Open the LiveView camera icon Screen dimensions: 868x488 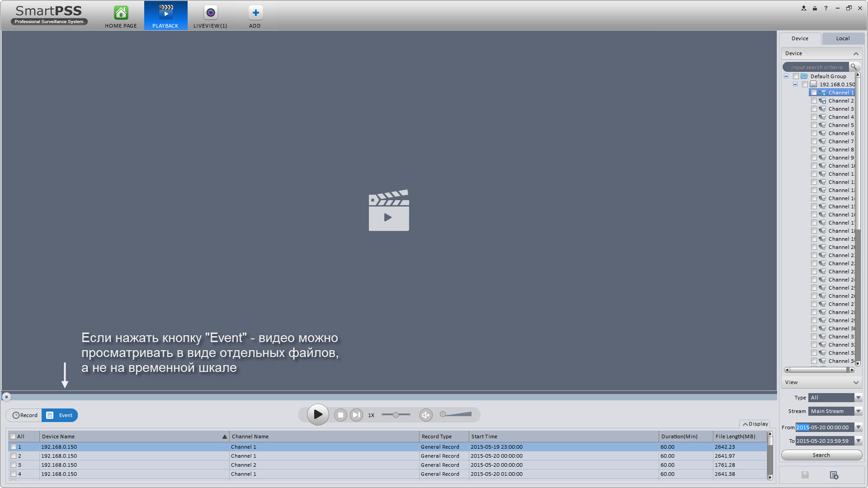[x=210, y=13]
